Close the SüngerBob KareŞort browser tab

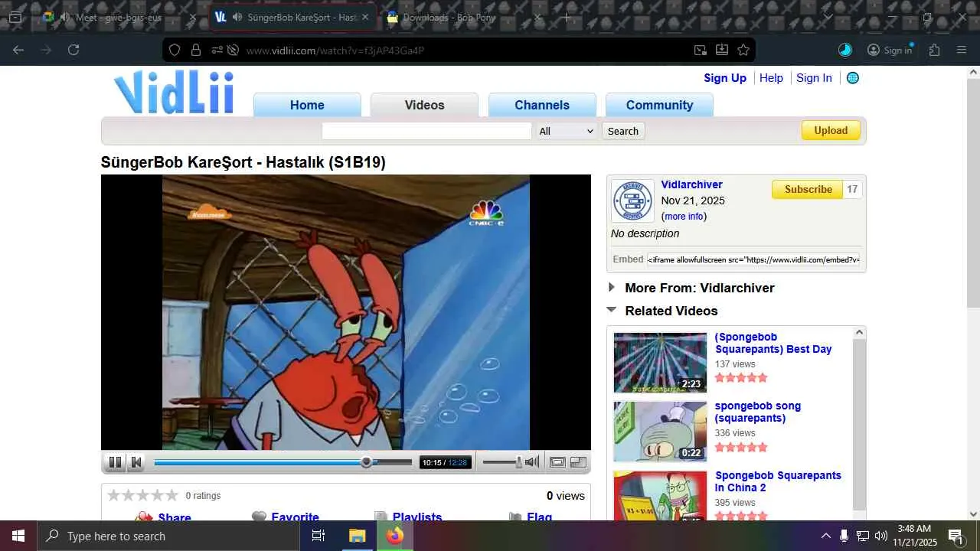(x=365, y=17)
